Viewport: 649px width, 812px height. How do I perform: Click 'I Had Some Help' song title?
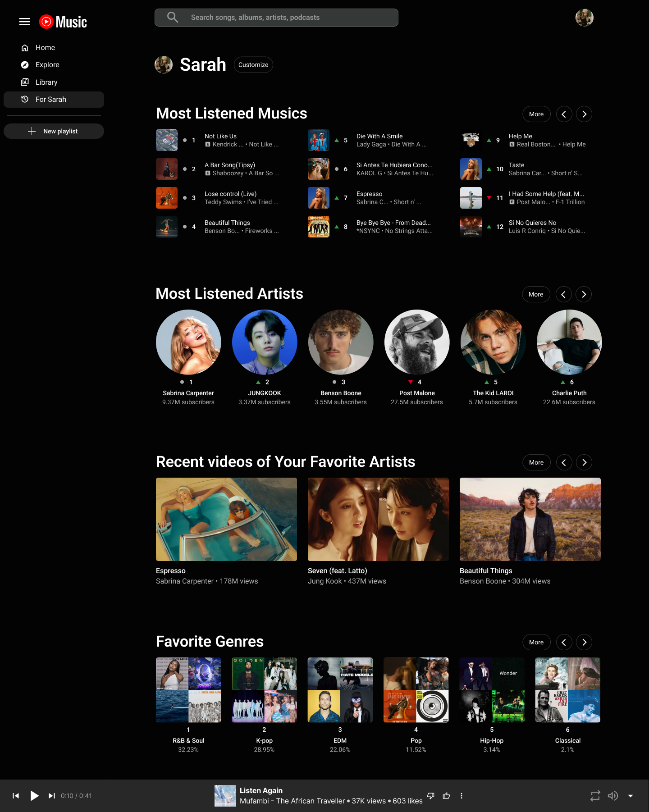(546, 194)
